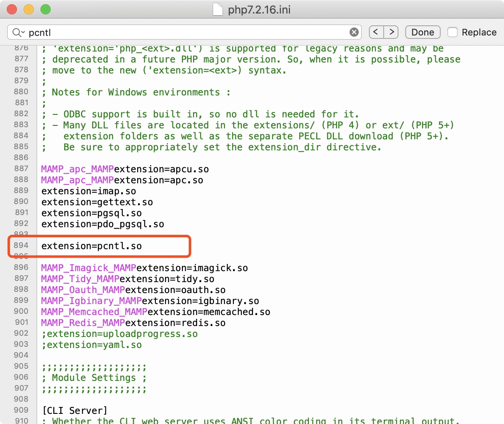This screenshot has width=504, height=424.
Task: Click the Done button
Action: [423, 32]
